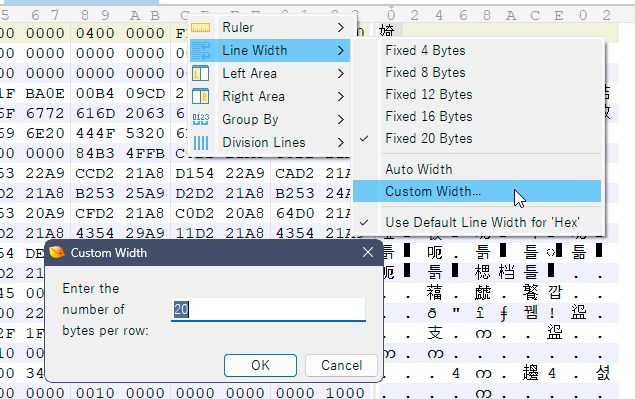Close the Custom Width dialog
Screen dimensions: 635x399
(368, 252)
